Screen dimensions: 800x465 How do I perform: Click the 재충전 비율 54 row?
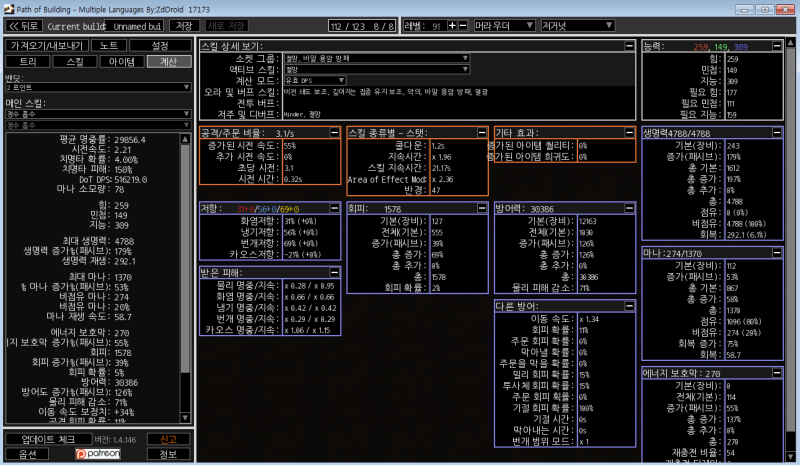[x=712, y=453]
